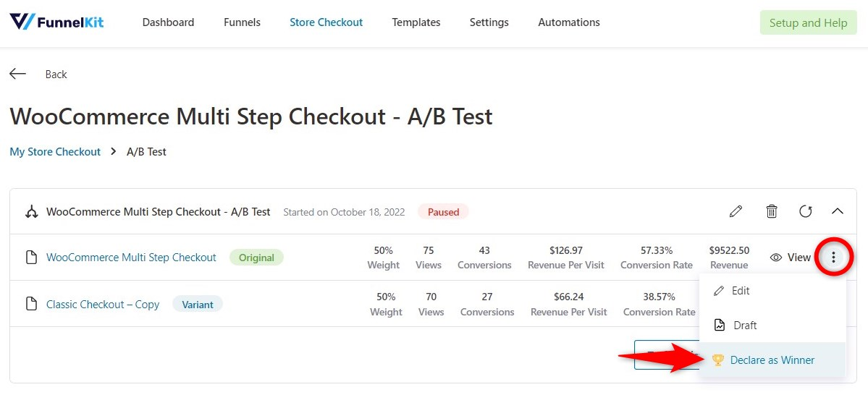This screenshot has width=868, height=395.
Task: Delete the A/B test with the trash icon
Action: tap(771, 211)
